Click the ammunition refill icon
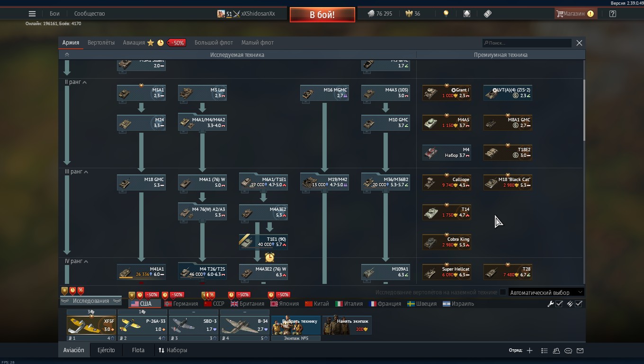 (x=570, y=304)
